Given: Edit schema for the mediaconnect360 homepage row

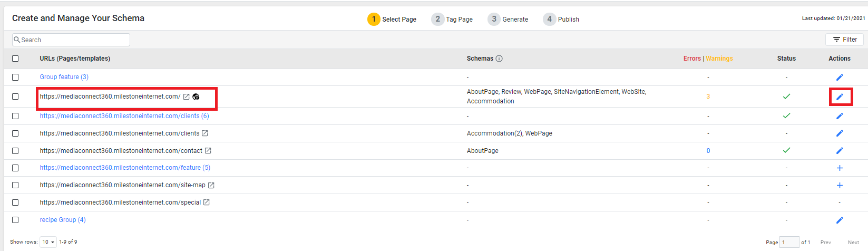Looking at the screenshot, I should point(840,96).
